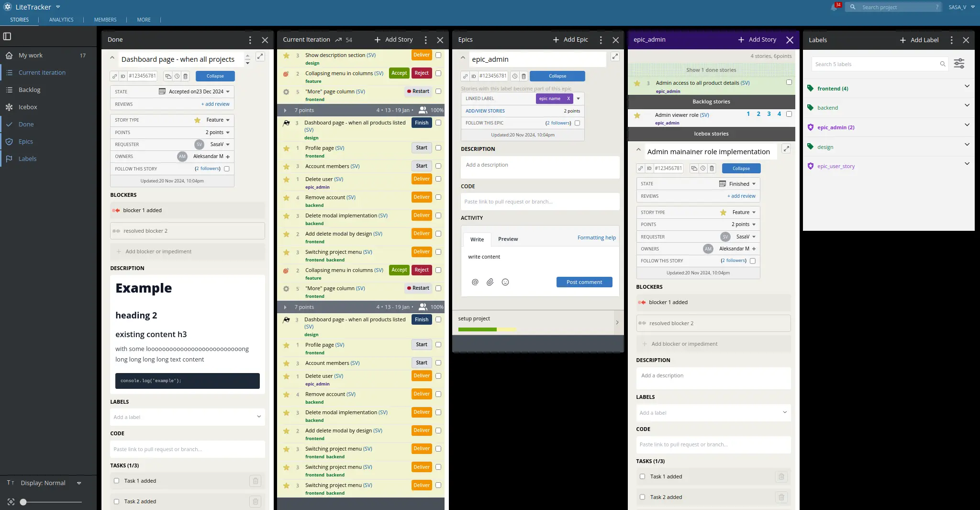Adjust the zoom slider in the sidebar
Image resolution: width=980 pixels, height=510 pixels.
point(23,502)
